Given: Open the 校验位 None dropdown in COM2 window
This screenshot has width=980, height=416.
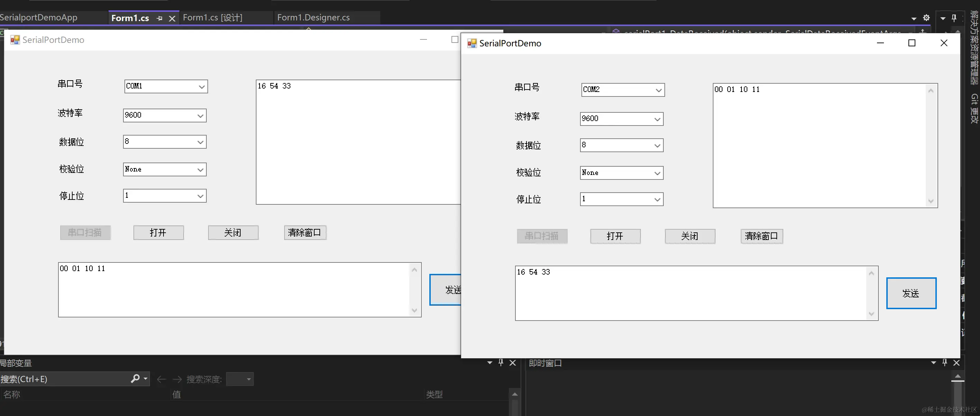Looking at the screenshot, I should (x=657, y=173).
